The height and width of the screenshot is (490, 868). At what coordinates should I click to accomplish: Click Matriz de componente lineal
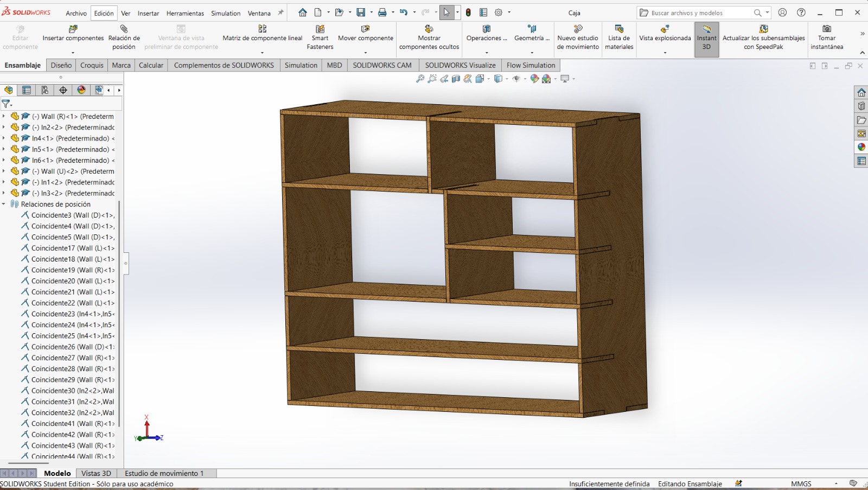263,34
